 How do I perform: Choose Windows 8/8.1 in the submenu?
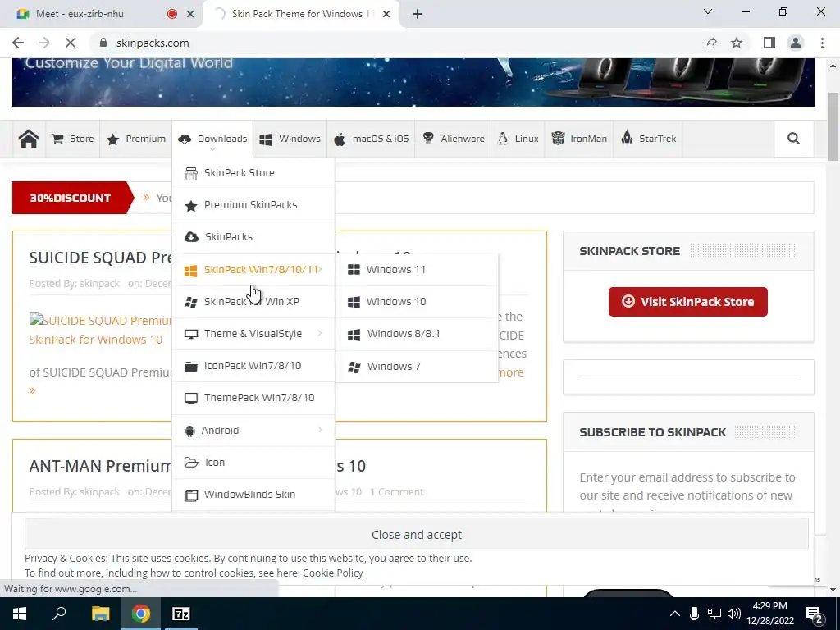[x=417, y=334]
